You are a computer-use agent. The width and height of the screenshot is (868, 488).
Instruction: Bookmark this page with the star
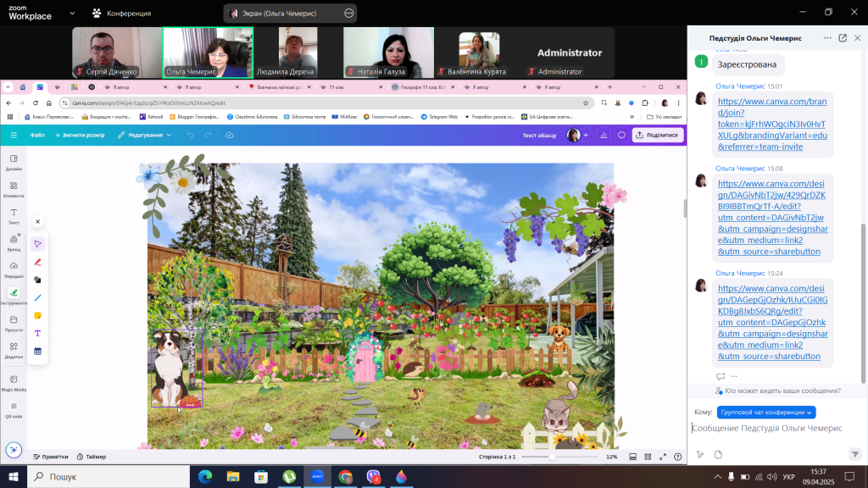coord(586,103)
